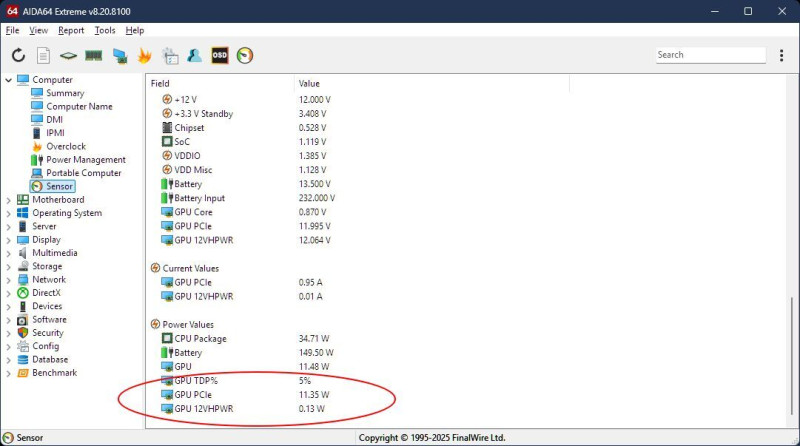This screenshot has height=446, width=800.
Task: Expand the Operating System tree node
Action: 8,213
